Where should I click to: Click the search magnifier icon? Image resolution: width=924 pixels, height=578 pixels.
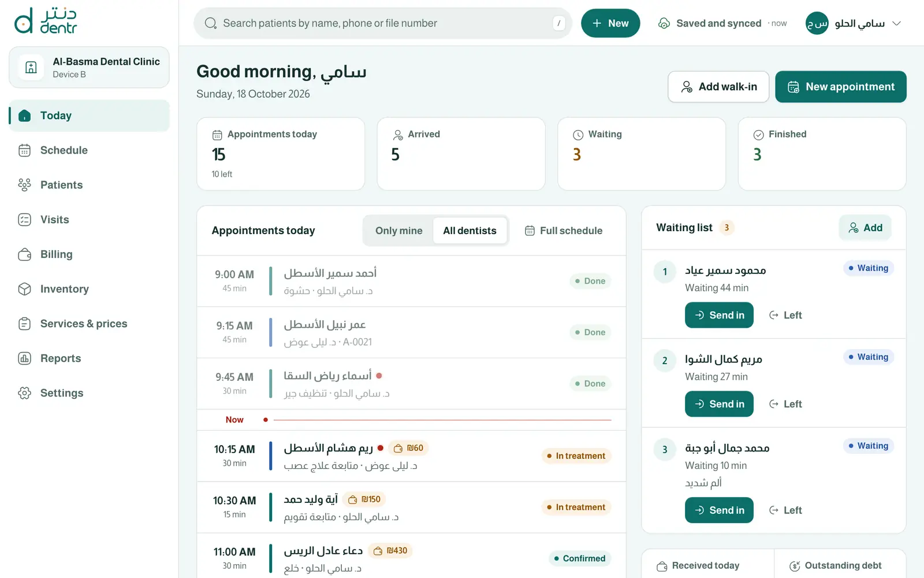[x=211, y=23]
